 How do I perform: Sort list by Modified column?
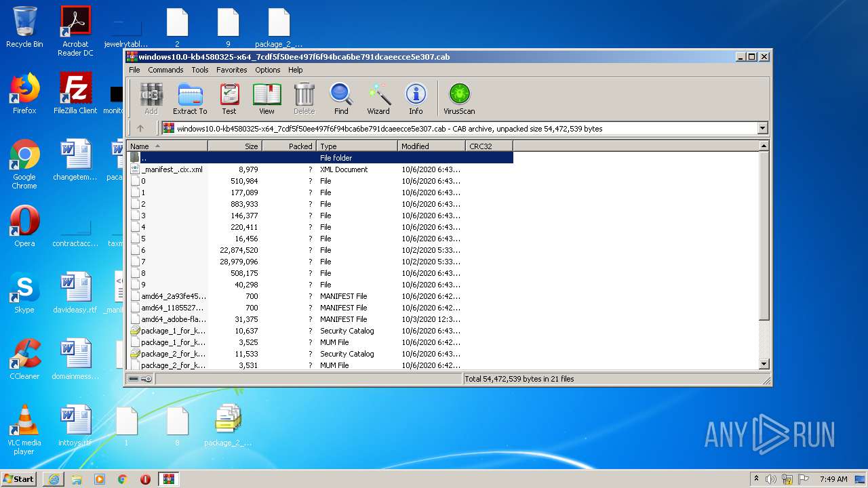(x=431, y=146)
